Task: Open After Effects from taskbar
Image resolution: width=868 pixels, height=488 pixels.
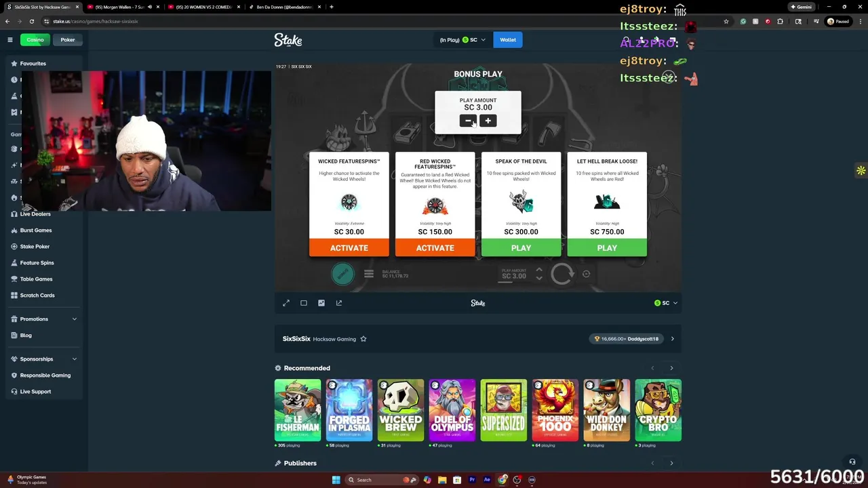Action: (487, 480)
